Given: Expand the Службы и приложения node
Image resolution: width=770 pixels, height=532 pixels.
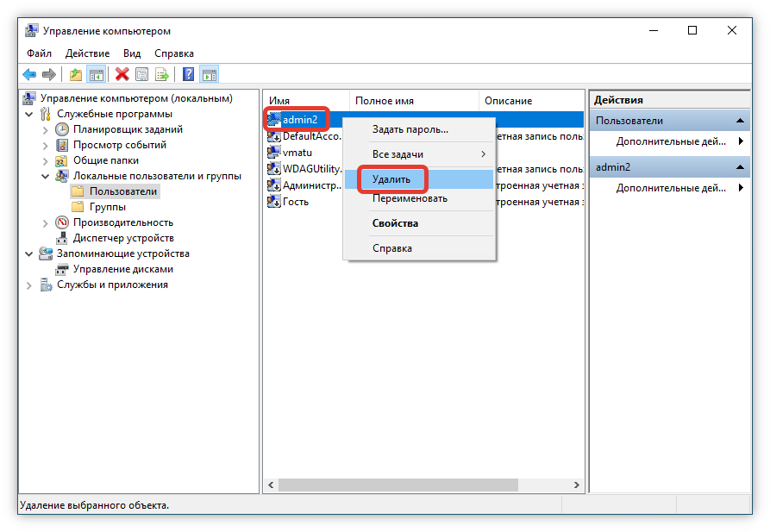Looking at the screenshot, I should click(x=30, y=285).
